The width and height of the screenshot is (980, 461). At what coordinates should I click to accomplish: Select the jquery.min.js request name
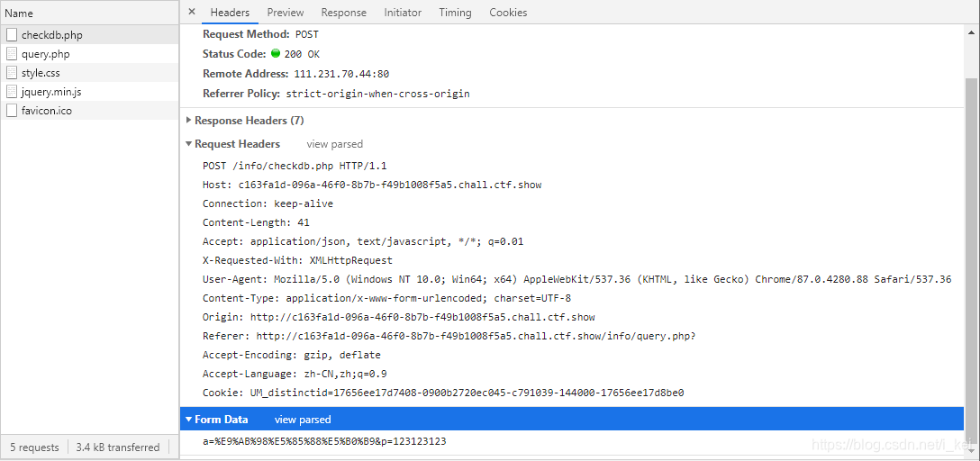pos(51,92)
